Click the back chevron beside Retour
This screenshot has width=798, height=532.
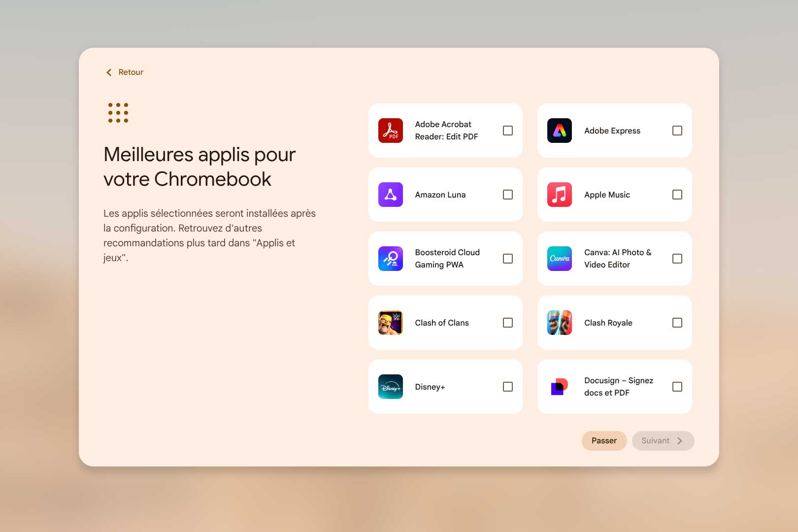pos(109,72)
